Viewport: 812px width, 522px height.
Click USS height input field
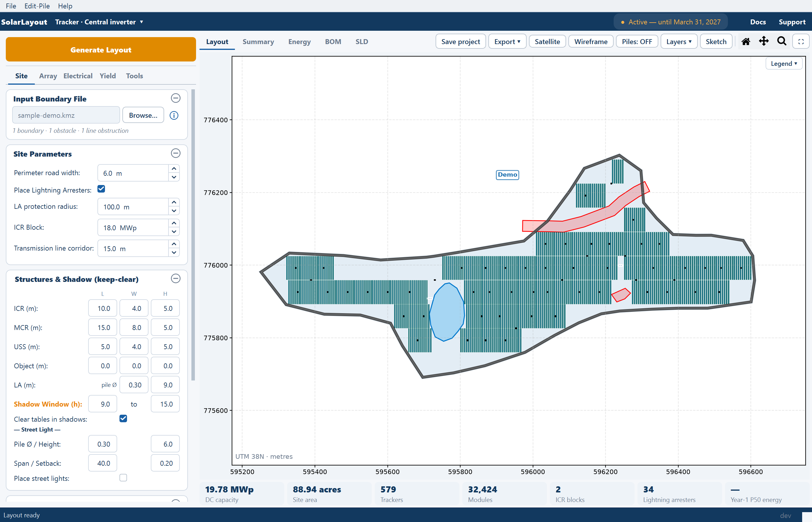point(165,347)
